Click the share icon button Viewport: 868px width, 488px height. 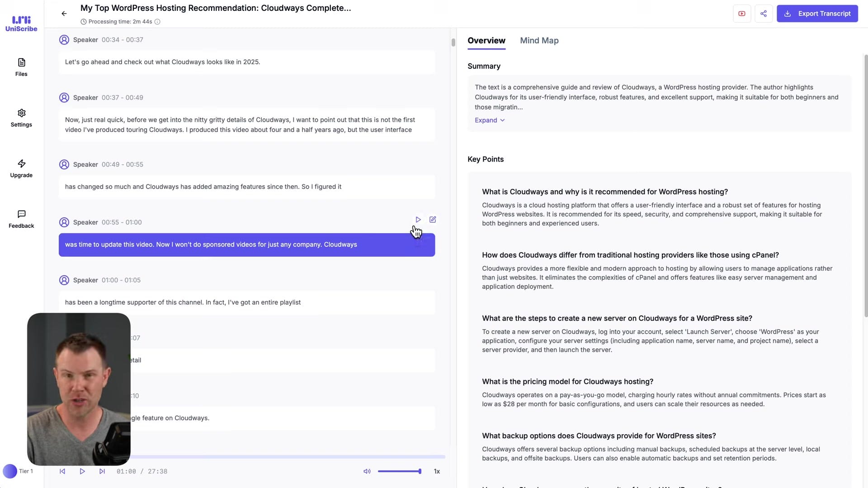click(764, 14)
